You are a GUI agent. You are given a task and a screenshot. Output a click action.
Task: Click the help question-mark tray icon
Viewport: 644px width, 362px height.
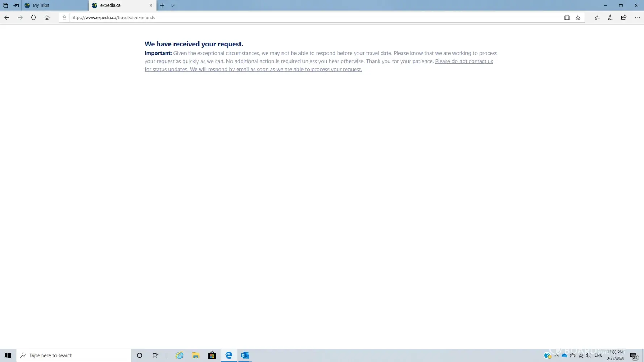pos(547,355)
